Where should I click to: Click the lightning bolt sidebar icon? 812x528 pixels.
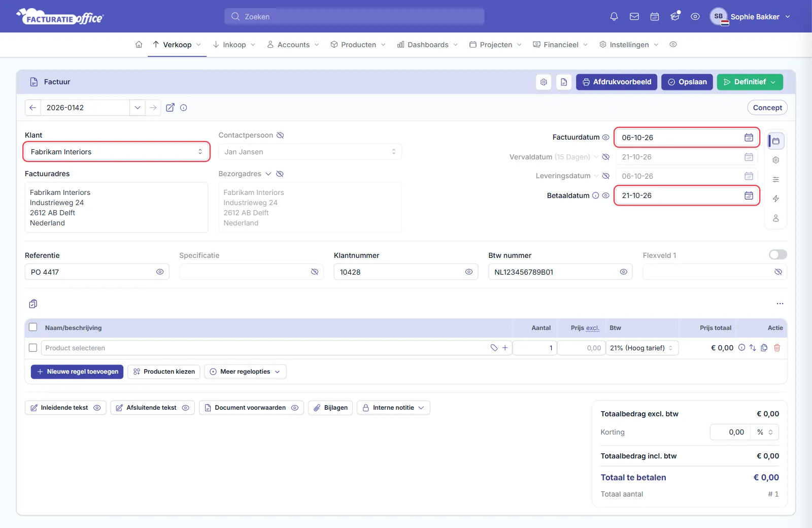click(775, 199)
